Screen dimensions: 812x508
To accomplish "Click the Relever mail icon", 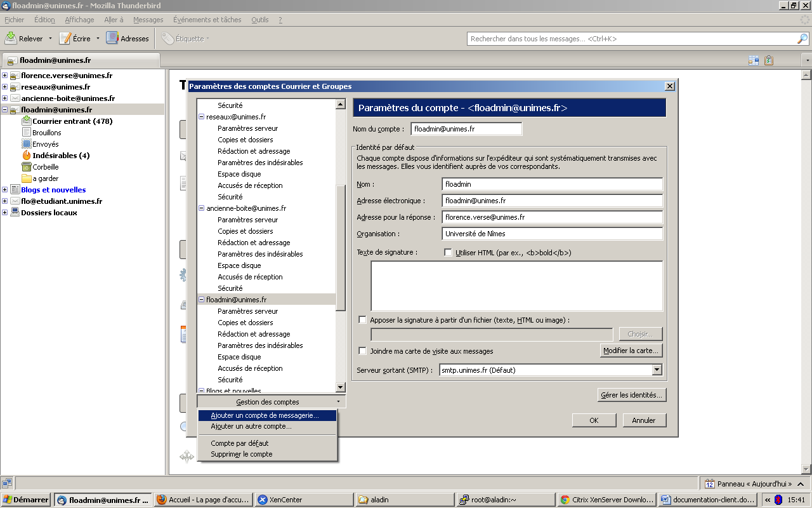I will [x=11, y=38].
